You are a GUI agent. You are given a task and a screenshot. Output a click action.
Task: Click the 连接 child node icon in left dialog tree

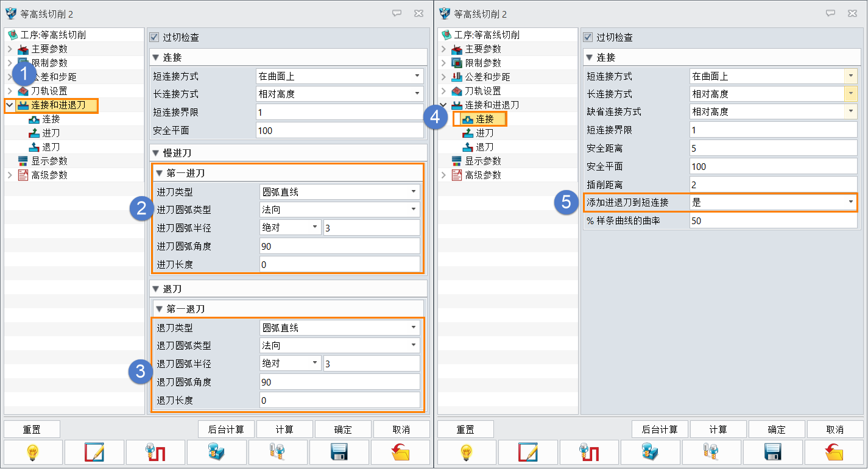point(35,119)
